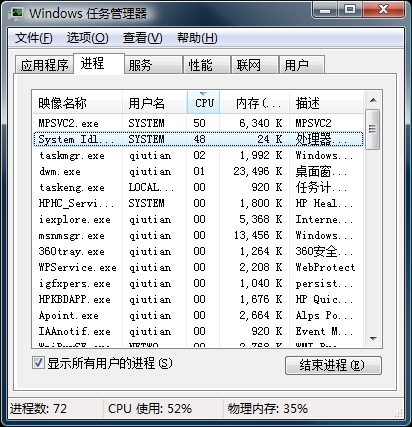This screenshot has height=427, width=412.
Task: Toggle 显示所有用户的进程 checkbox
Action: pos(38,363)
